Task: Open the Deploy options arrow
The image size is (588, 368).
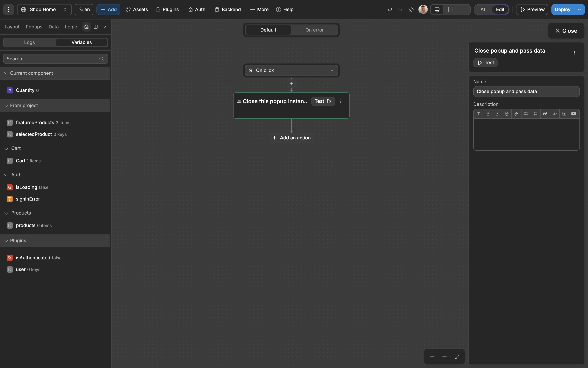Action: pyautogui.click(x=579, y=10)
